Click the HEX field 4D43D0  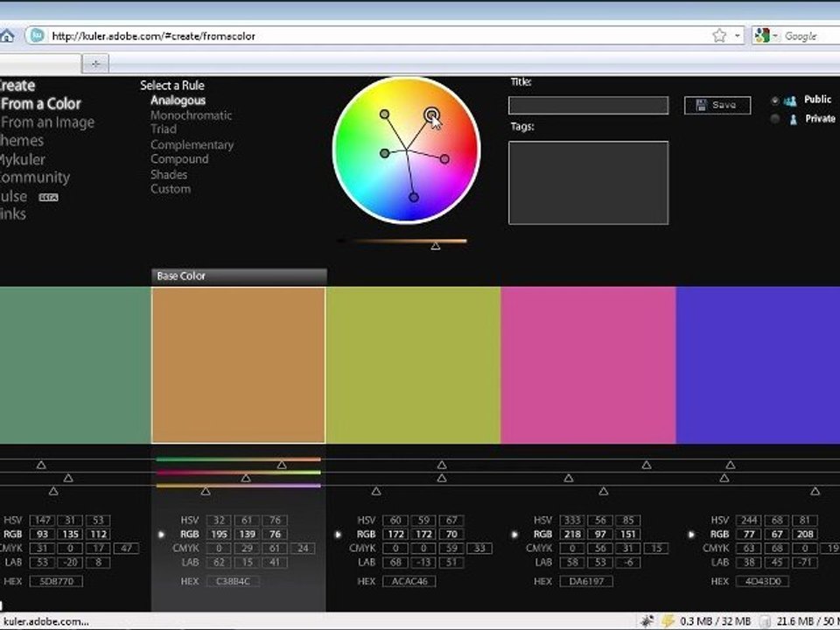point(763,581)
